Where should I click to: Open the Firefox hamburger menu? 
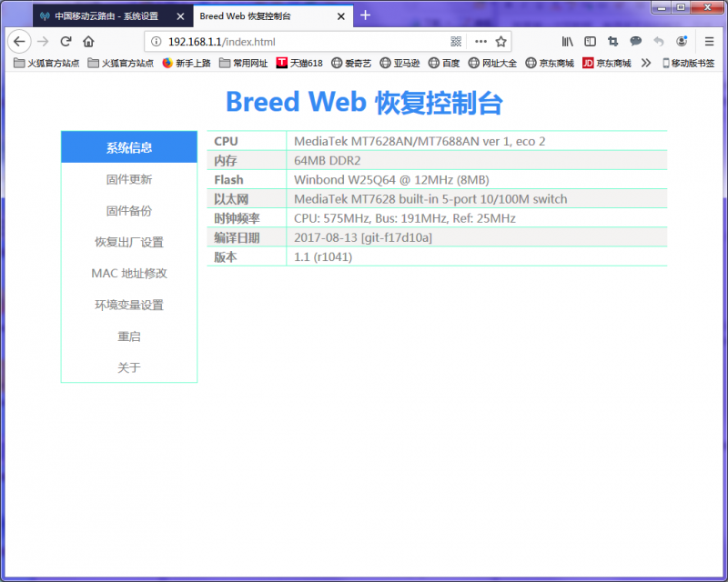pos(709,42)
